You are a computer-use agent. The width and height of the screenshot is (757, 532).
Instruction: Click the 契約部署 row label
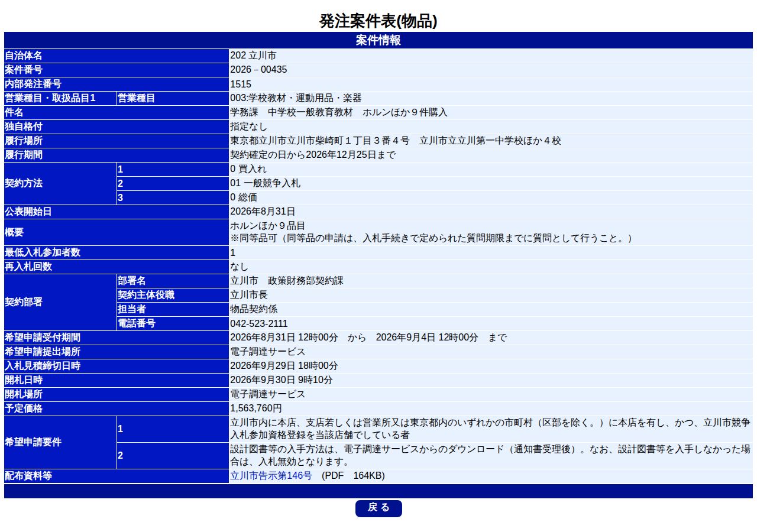60,302
